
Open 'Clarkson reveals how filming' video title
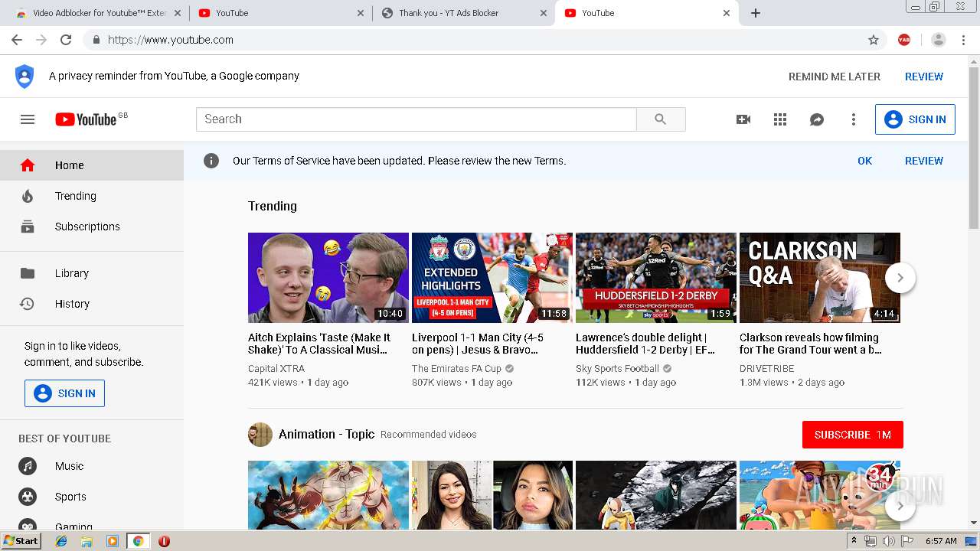[x=811, y=344]
